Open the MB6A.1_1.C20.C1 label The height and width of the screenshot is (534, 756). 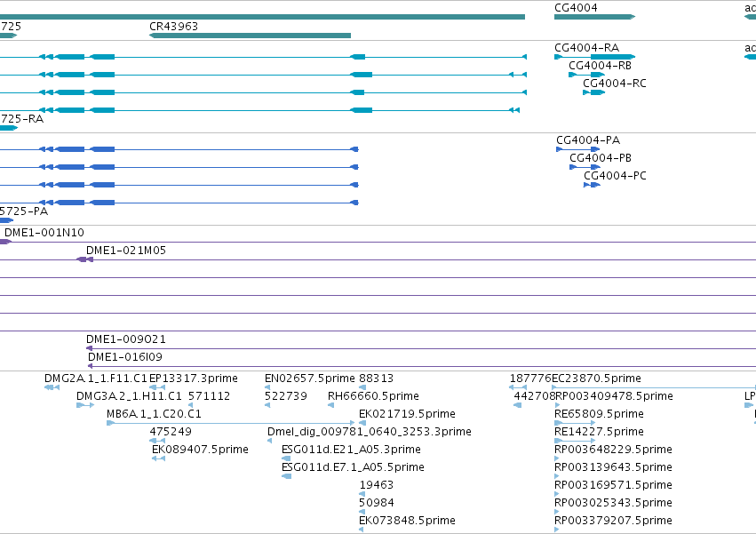[x=154, y=414]
